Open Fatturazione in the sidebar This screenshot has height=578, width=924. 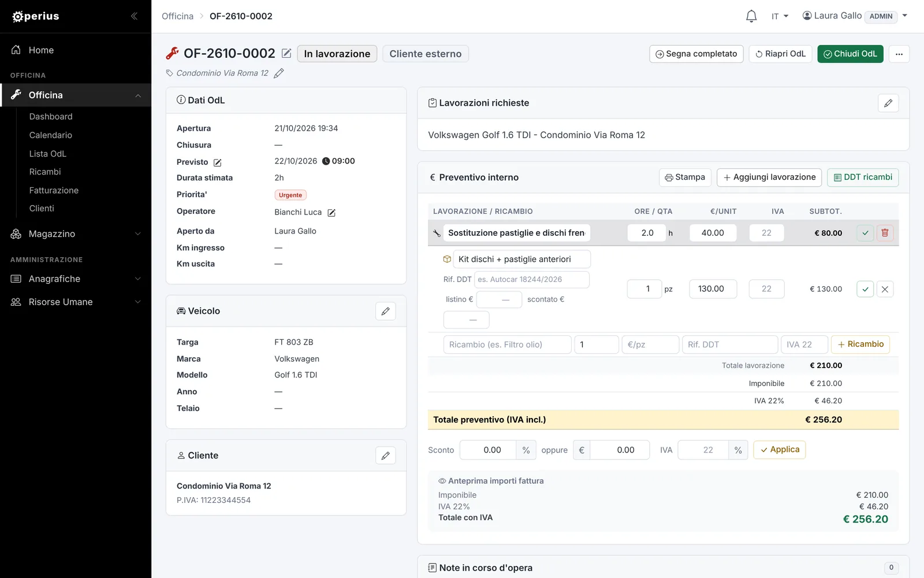(54, 190)
